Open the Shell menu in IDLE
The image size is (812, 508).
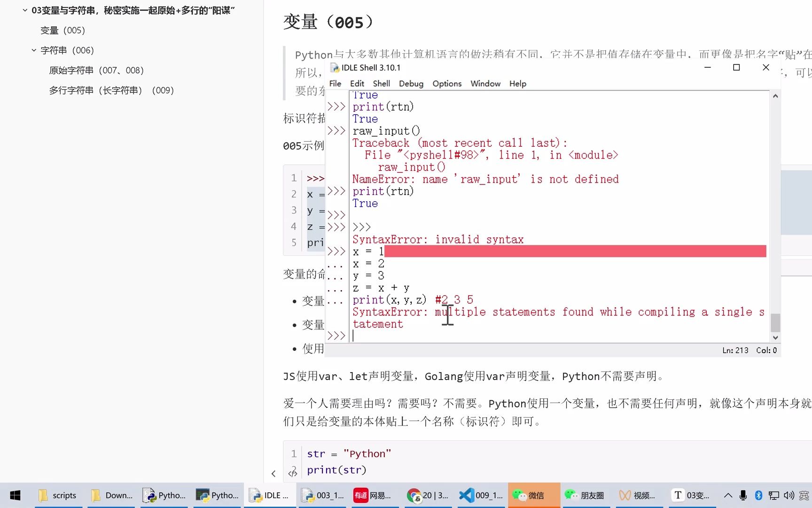tap(381, 84)
